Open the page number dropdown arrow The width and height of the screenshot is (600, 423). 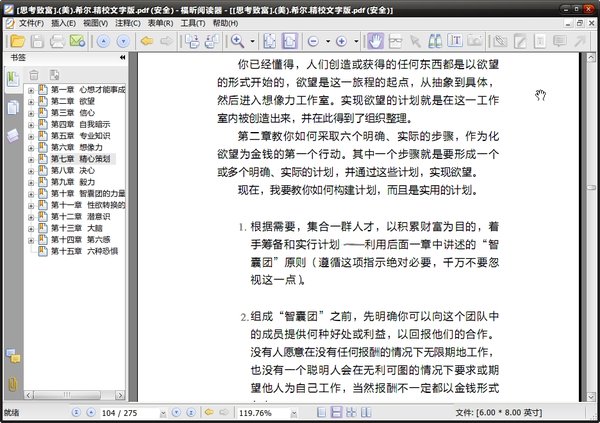tap(163, 413)
